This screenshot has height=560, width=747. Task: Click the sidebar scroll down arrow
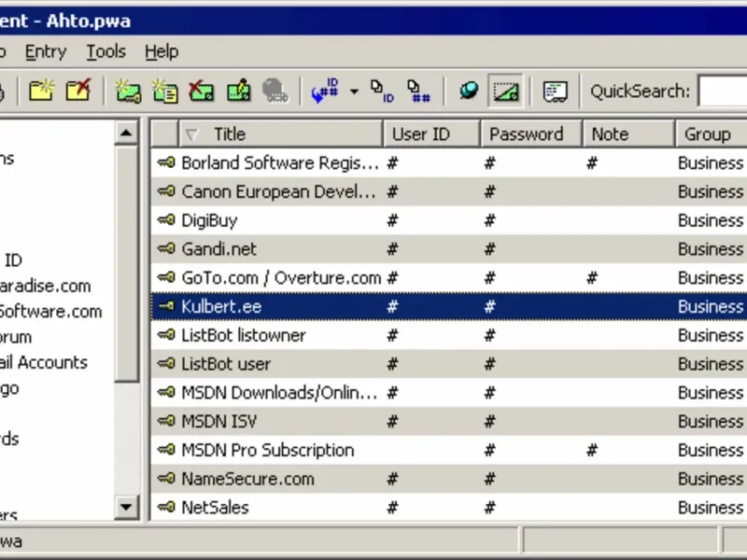[x=126, y=507]
